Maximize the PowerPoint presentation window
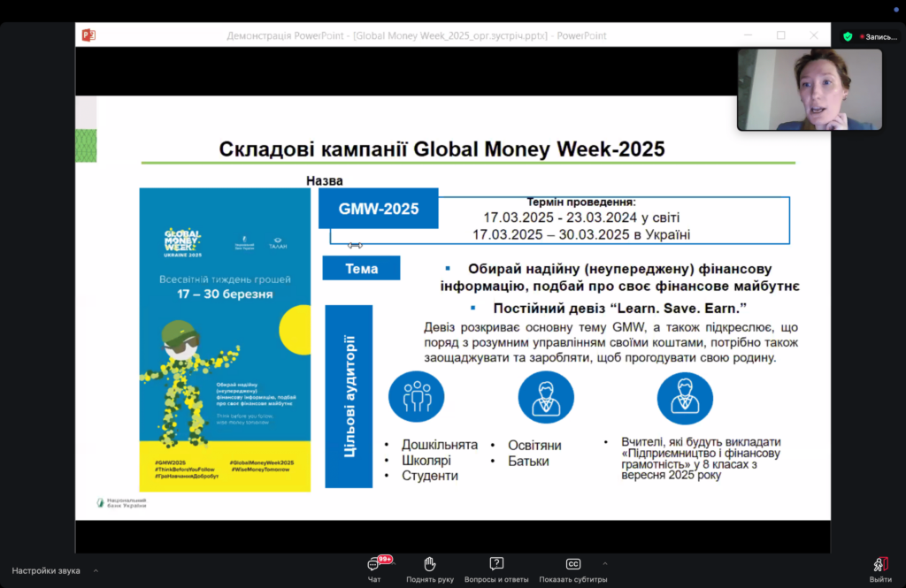906x588 pixels. click(781, 35)
